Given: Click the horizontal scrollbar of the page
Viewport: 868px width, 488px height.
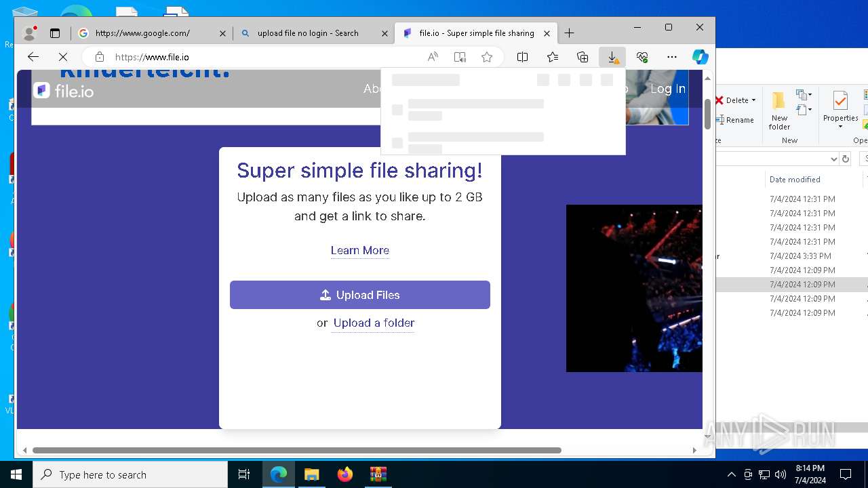Looking at the screenshot, I should click(x=296, y=450).
